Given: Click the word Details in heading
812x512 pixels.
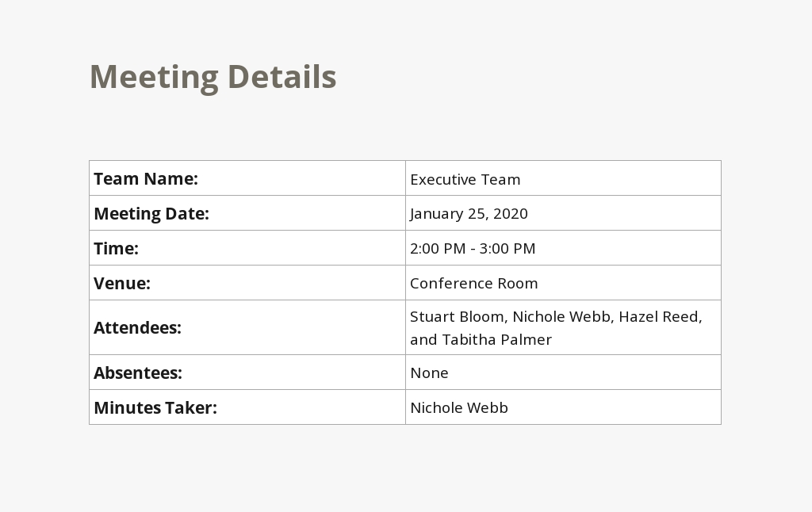Looking at the screenshot, I should click(x=282, y=77).
